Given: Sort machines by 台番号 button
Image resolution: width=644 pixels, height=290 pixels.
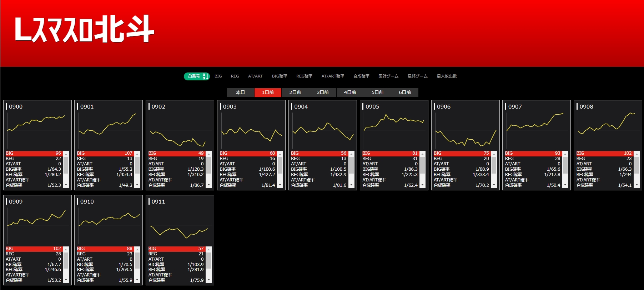Looking at the screenshot, I should pyautogui.click(x=197, y=76).
